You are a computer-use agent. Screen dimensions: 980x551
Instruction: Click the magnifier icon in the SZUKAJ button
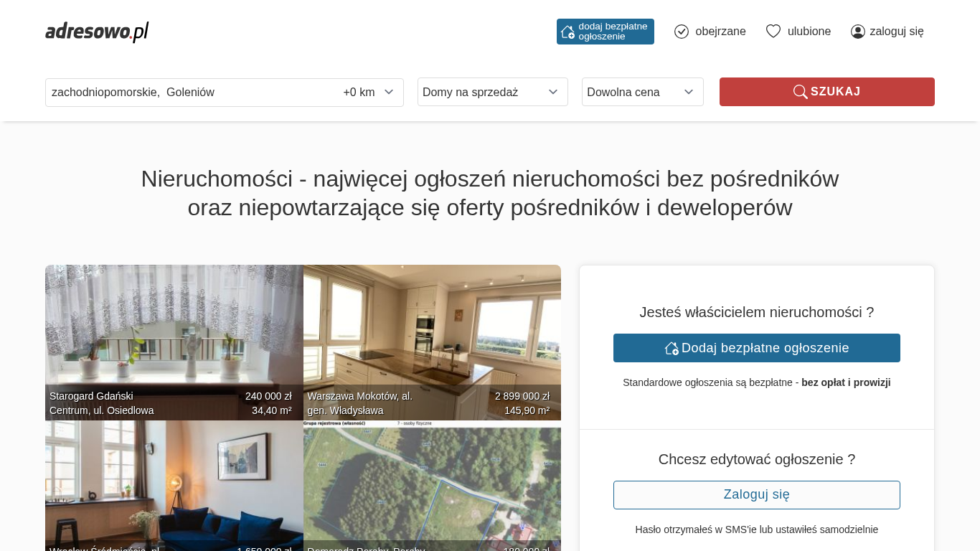pos(800,92)
